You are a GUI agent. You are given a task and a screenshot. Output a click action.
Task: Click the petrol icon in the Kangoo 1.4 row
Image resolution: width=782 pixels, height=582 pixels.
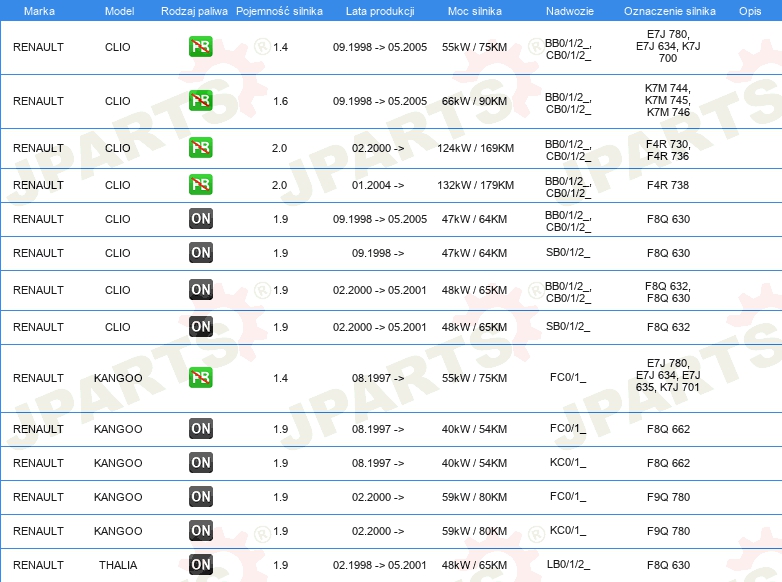201,378
